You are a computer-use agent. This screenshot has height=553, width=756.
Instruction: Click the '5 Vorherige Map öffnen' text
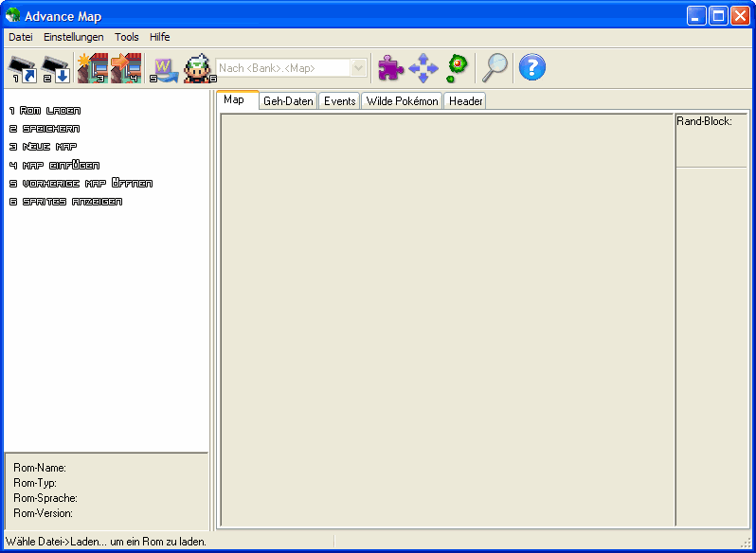pos(81,183)
